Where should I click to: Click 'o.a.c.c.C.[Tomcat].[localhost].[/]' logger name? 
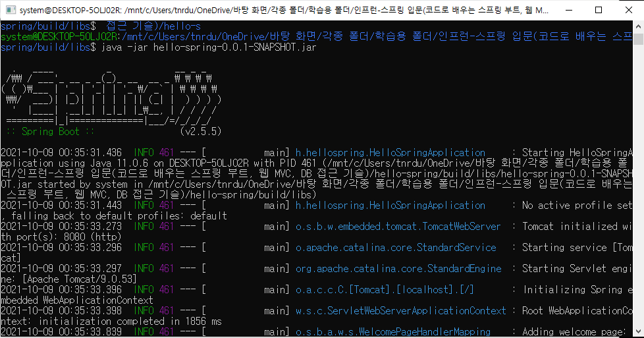point(385,289)
